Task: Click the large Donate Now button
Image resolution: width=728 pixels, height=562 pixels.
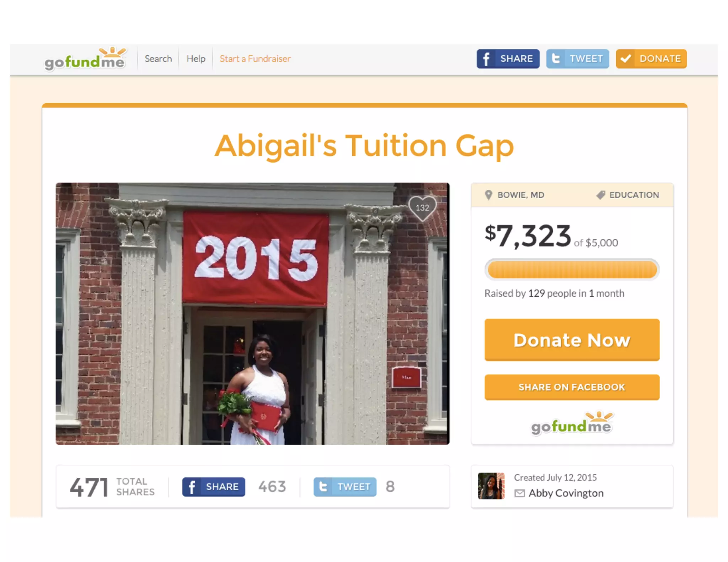Action: [572, 340]
